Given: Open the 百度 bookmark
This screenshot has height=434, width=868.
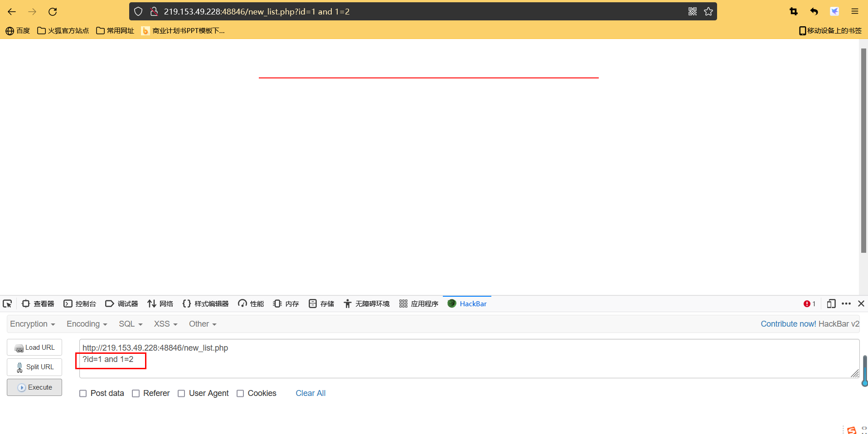Looking at the screenshot, I should coord(18,31).
